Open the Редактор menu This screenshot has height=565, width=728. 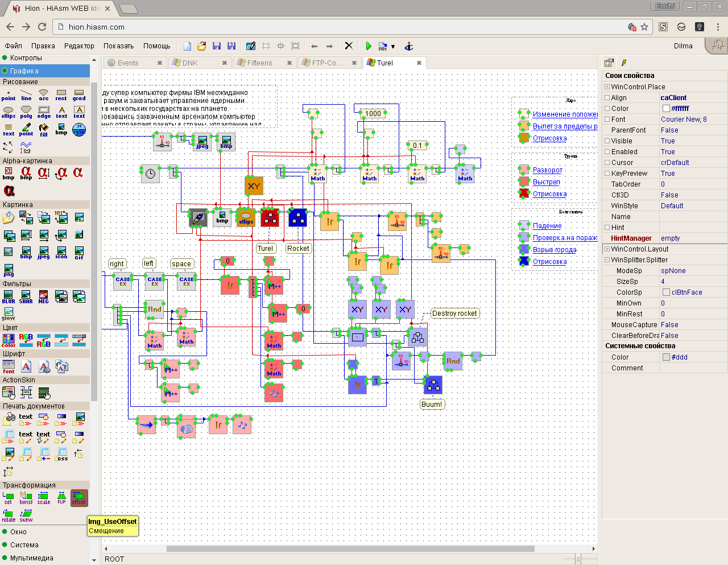(x=79, y=46)
